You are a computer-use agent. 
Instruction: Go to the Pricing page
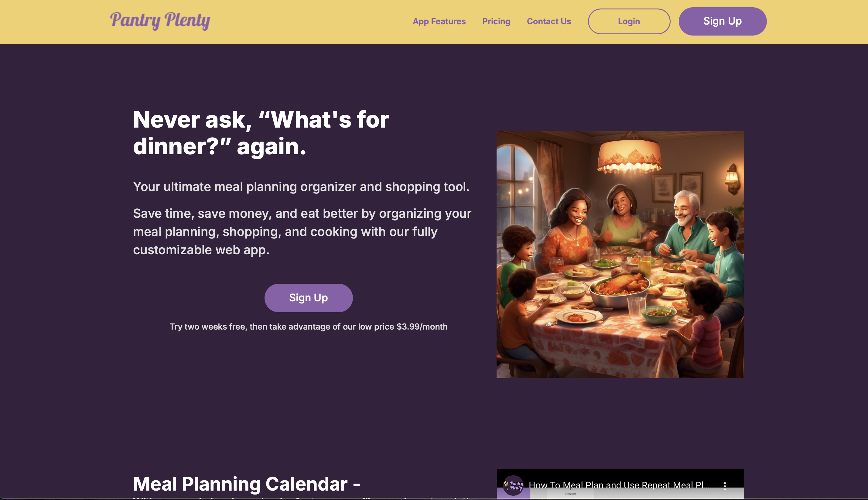[496, 21]
